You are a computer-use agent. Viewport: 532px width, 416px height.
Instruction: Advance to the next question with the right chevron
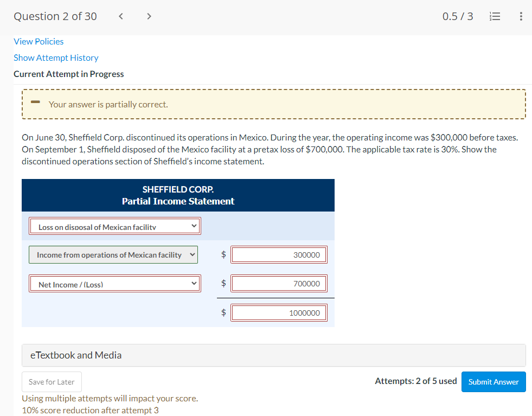(149, 16)
